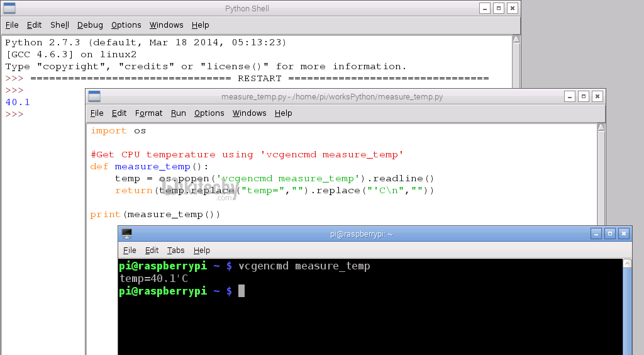The image size is (644, 355).
Task: Open Run menu in measure_temp.py editor
Action: coord(178,113)
